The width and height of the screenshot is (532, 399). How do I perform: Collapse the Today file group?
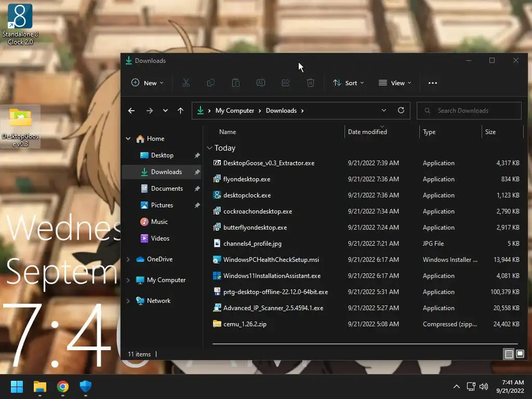pos(210,148)
